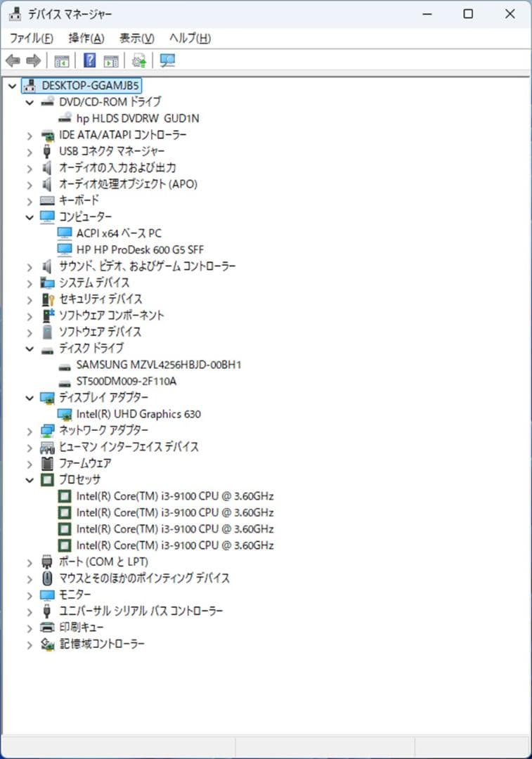Image resolution: width=532 pixels, height=759 pixels.
Task: Collapse the ディスプレイ アダプター category
Action: coord(30,398)
